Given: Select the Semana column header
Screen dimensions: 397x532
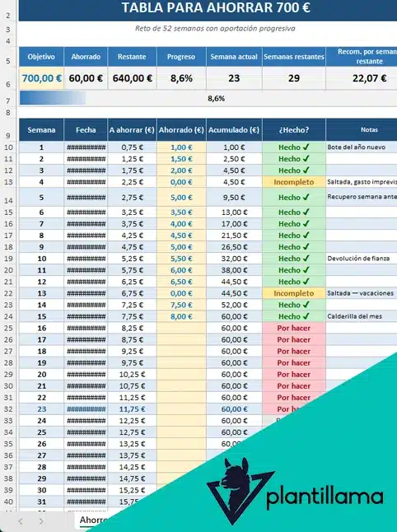Looking at the screenshot, I should [x=41, y=129].
